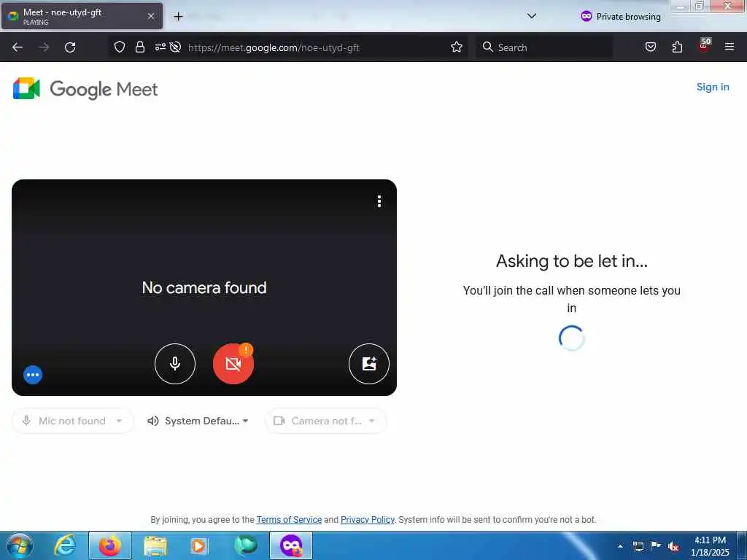Open the Camera not found dropdown
Image resolution: width=747 pixels, height=560 pixels.
click(326, 421)
